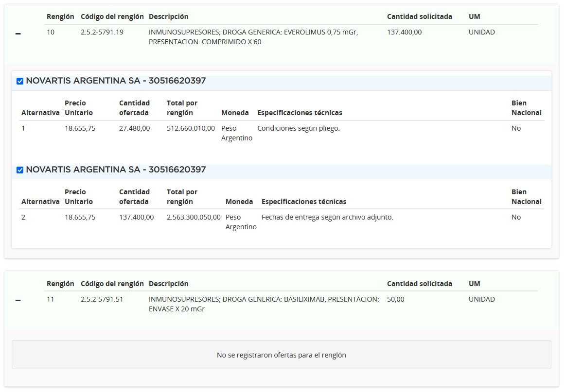This screenshot has height=392, width=566.
Task: Click the Bien Nacional header in alternativa 1 table
Action: 526,108
